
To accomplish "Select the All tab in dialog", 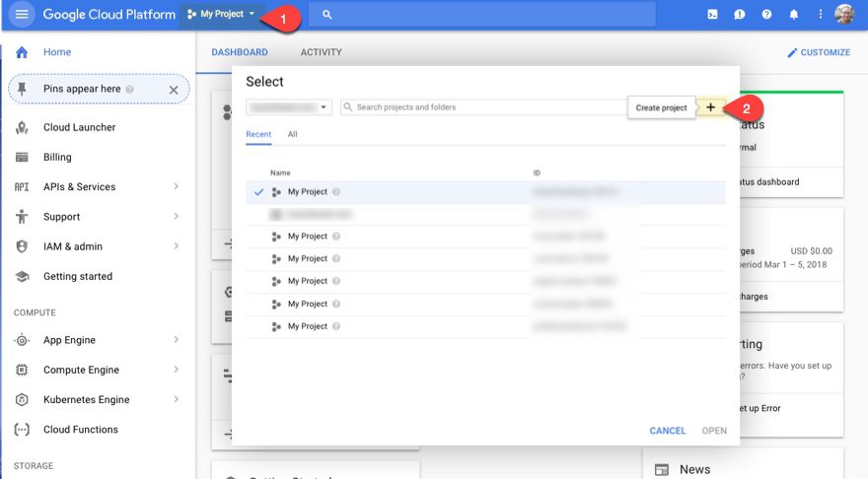I will 292,134.
